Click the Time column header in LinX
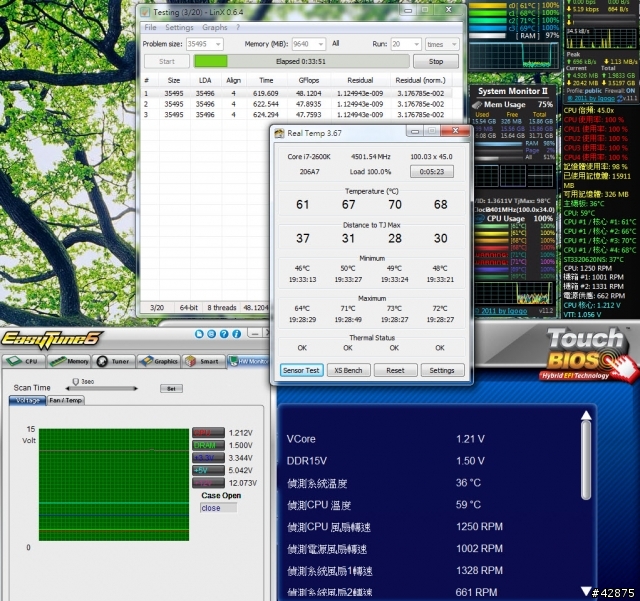 coord(266,80)
